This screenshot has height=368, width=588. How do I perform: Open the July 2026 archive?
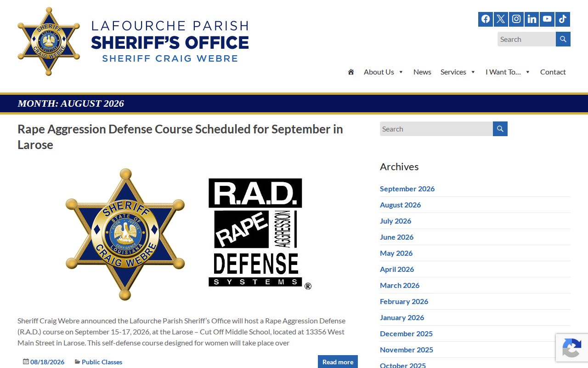[396, 221]
